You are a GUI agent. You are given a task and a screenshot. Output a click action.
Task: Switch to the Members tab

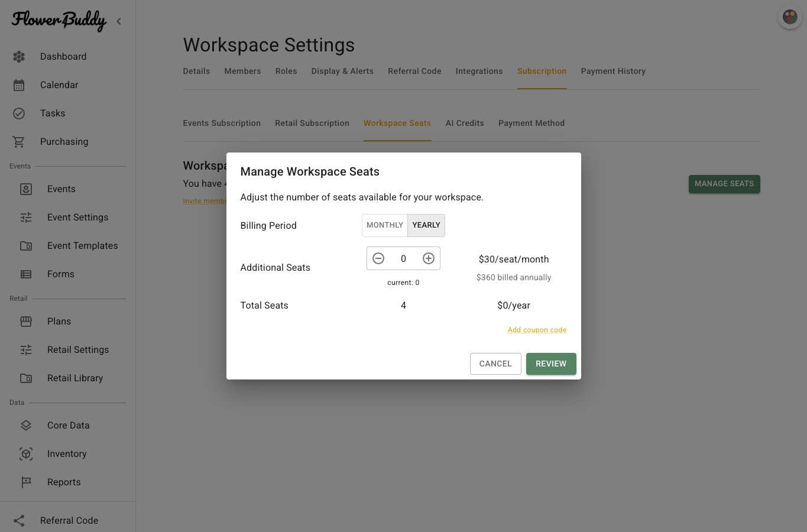click(242, 72)
